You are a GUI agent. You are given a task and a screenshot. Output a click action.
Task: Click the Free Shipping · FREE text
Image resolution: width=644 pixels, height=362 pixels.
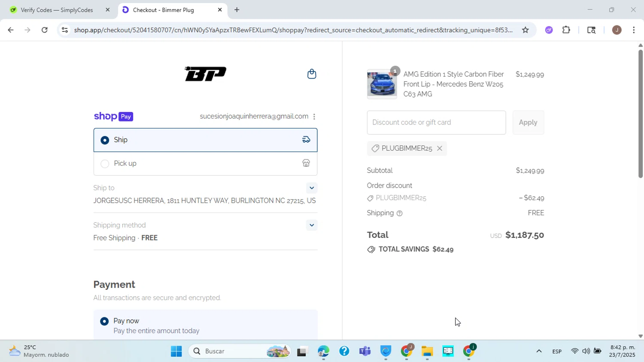pyautogui.click(x=125, y=238)
